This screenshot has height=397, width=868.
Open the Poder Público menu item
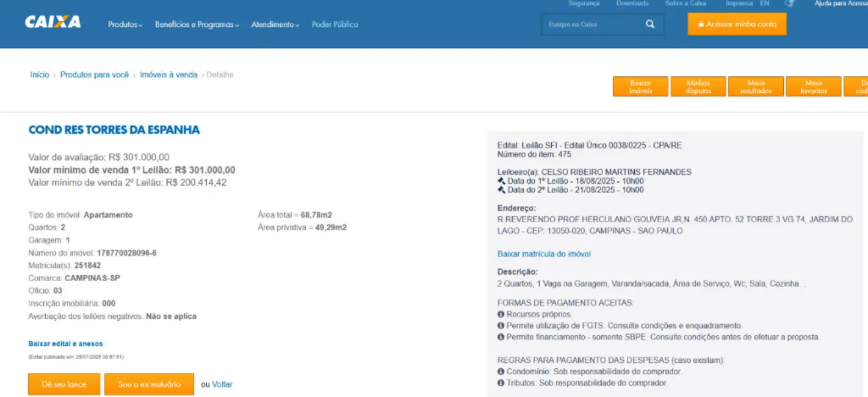tap(335, 25)
